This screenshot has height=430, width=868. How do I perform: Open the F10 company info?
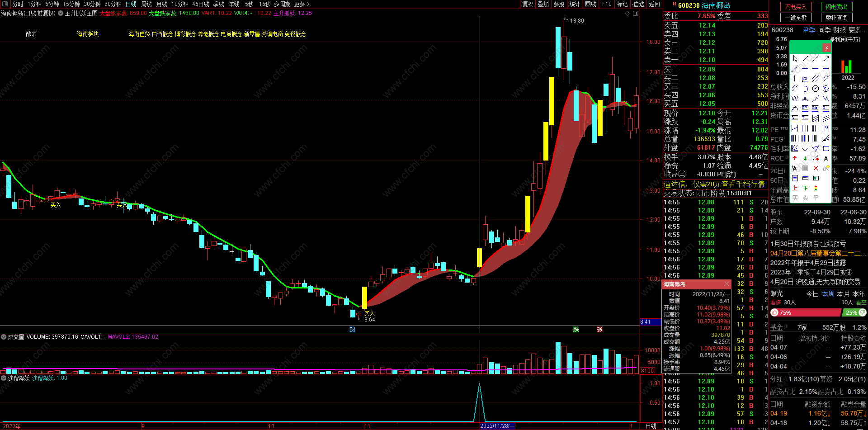click(607, 4)
